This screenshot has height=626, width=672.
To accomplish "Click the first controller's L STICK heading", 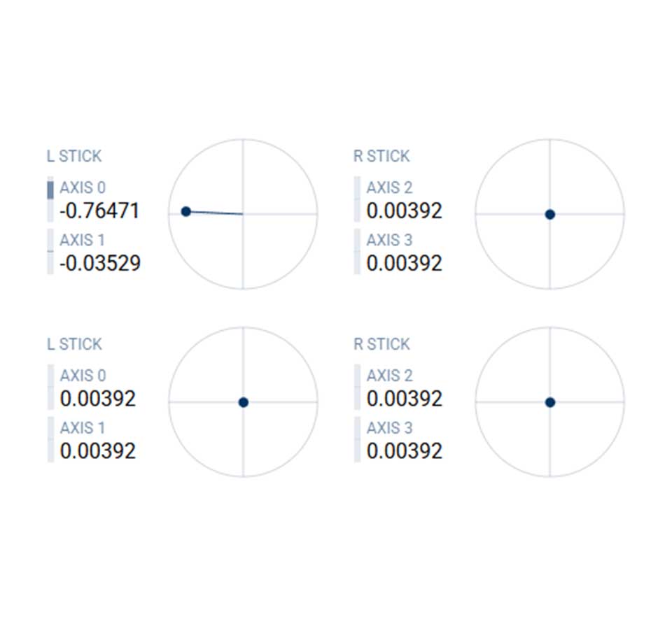I will click(x=73, y=156).
